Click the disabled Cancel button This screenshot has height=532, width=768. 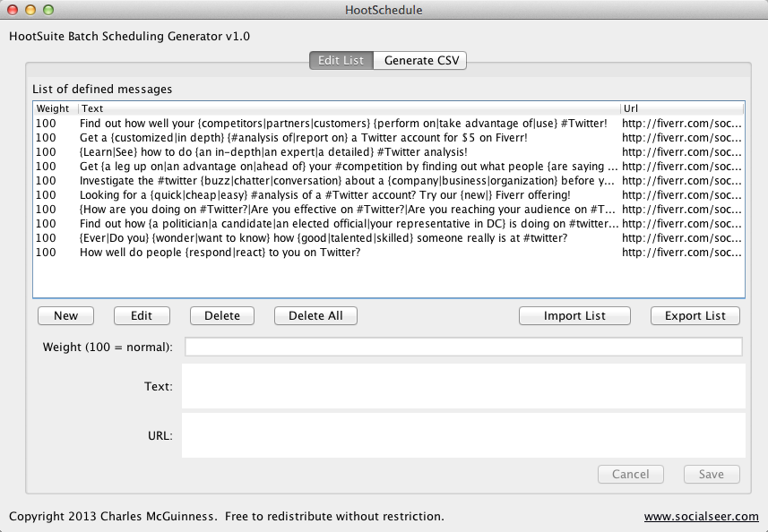tap(630, 475)
